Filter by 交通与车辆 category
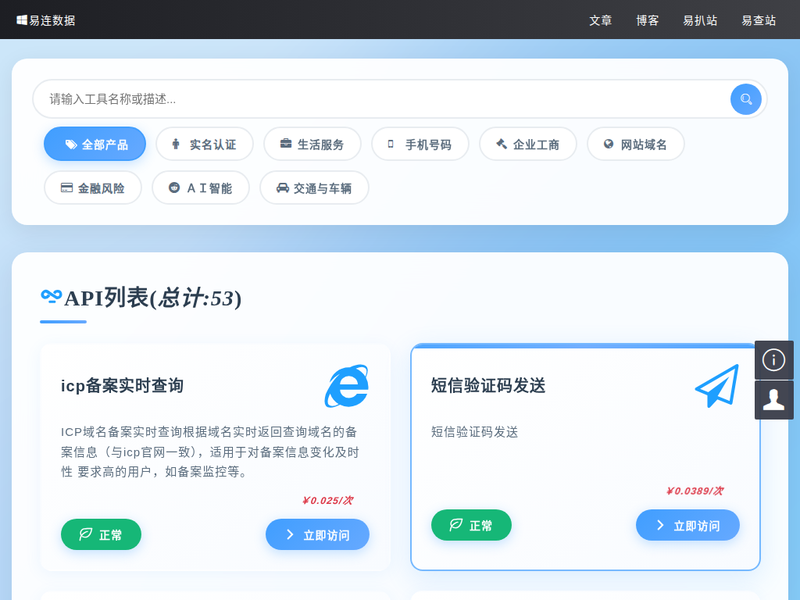This screenshot has height=600, width=800. (314, 188)
